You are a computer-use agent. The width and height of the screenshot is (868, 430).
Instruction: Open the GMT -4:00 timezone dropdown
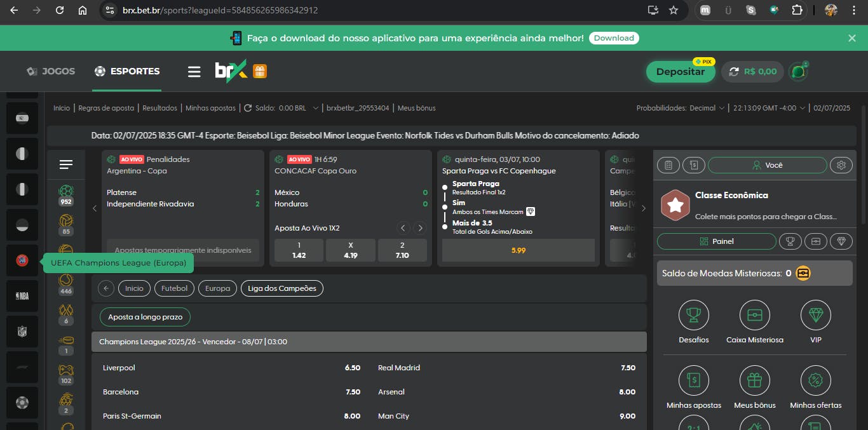click(x=769, y=108)
